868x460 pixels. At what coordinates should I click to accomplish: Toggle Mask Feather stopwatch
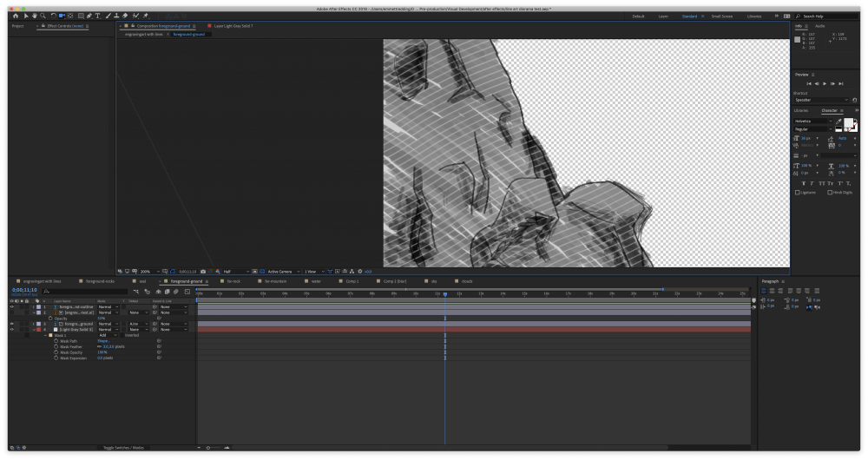point(56,346)
